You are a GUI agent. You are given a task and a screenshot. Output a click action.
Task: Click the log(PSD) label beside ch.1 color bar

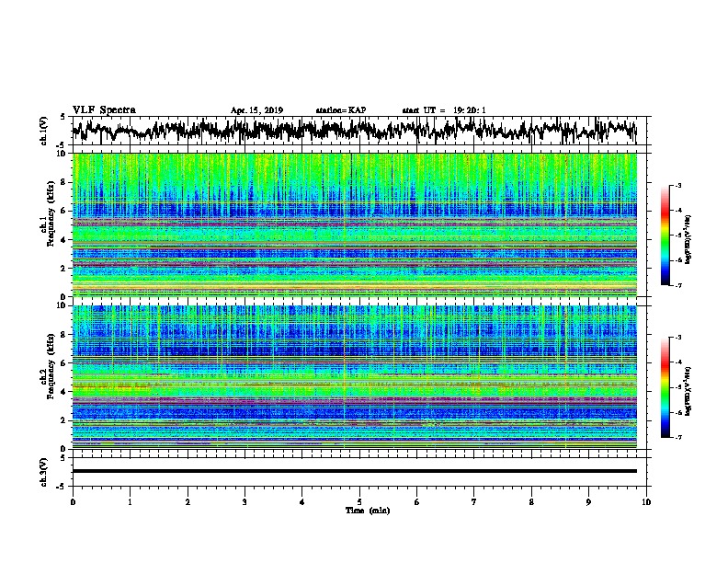[x=688, y=240]
